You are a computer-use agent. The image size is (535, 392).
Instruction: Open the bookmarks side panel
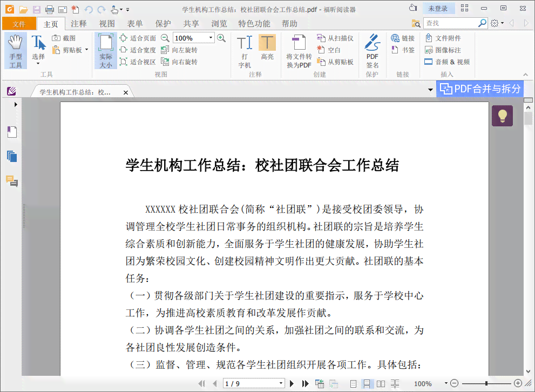[x=12, y=132]
